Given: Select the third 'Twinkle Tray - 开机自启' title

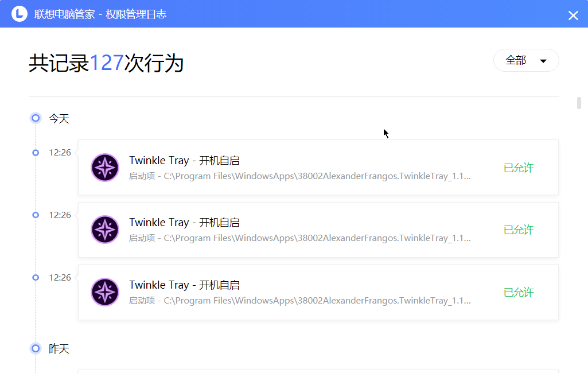Looking at the screenshot, I should click(x=185, y=285).
